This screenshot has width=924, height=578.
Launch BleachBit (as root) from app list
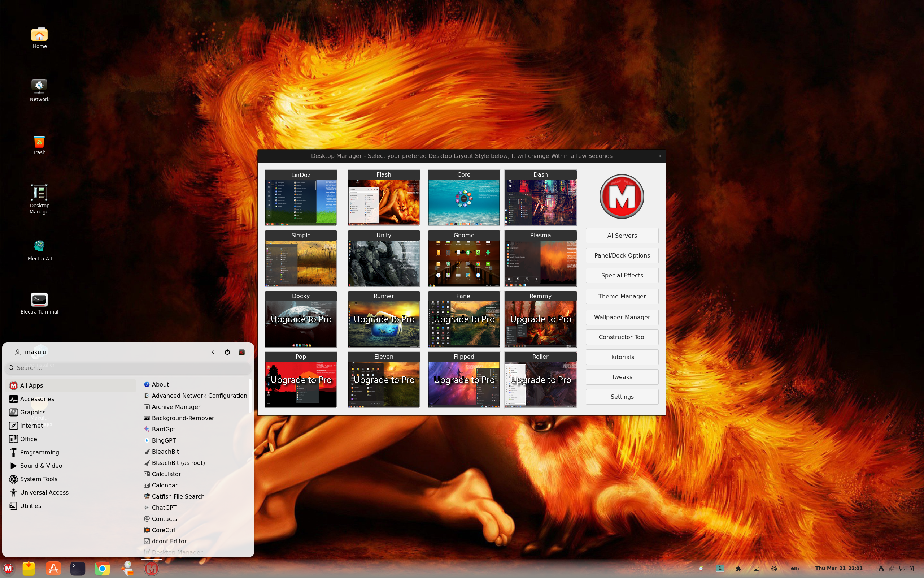coord(195,462)
